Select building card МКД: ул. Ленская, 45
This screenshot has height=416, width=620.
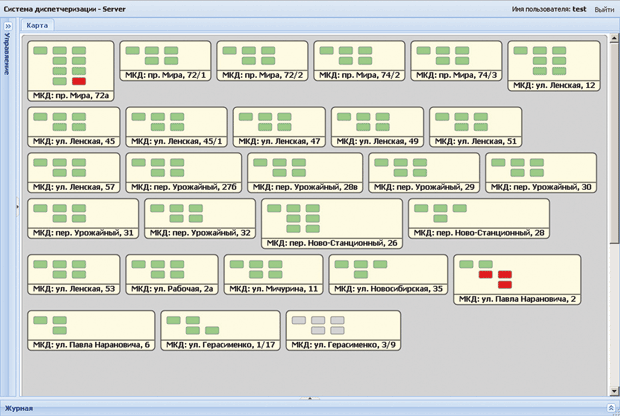[74, 127]
